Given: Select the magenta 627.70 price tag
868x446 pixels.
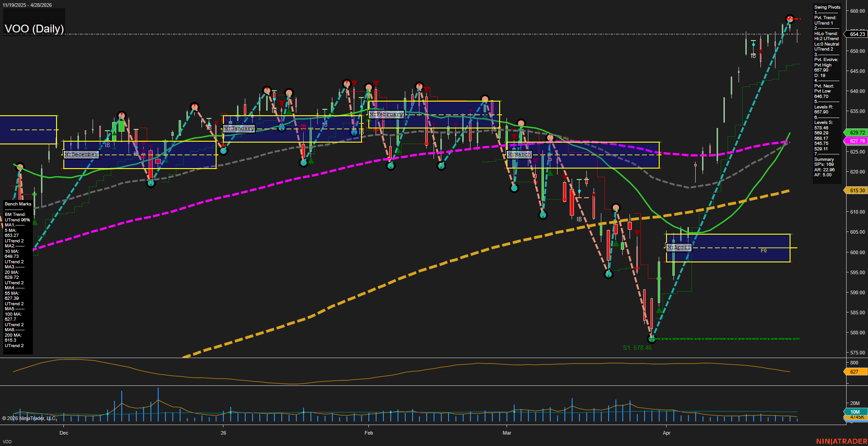Looking at the screenshot, I should tap(857, 141).
